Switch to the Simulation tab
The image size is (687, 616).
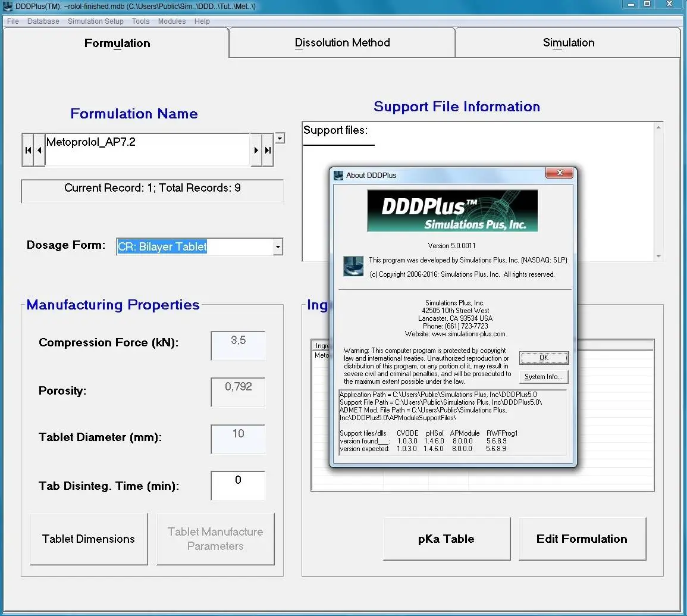tap(568, 42)
